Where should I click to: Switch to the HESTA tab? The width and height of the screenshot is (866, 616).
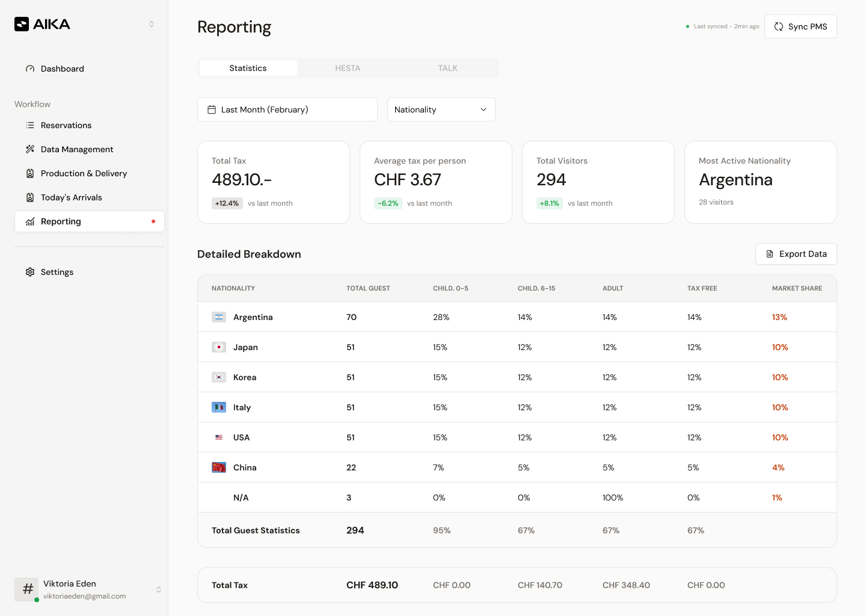348,68
